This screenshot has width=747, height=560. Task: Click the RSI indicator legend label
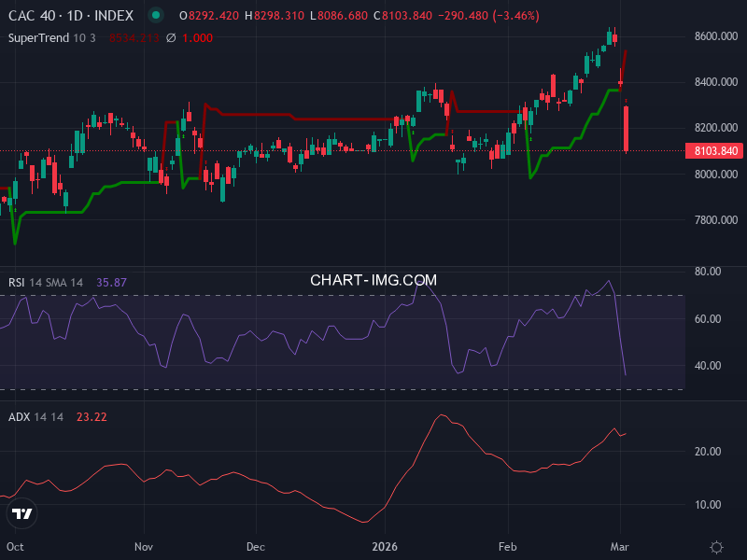point(19,282)
